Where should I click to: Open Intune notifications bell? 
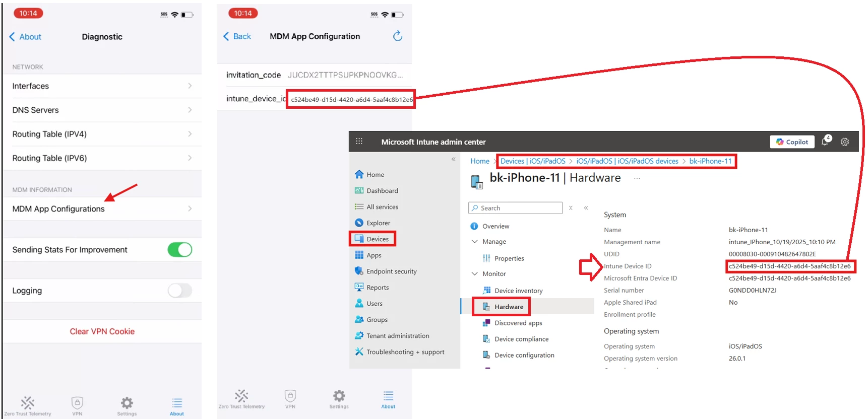(x=826, y=141)
